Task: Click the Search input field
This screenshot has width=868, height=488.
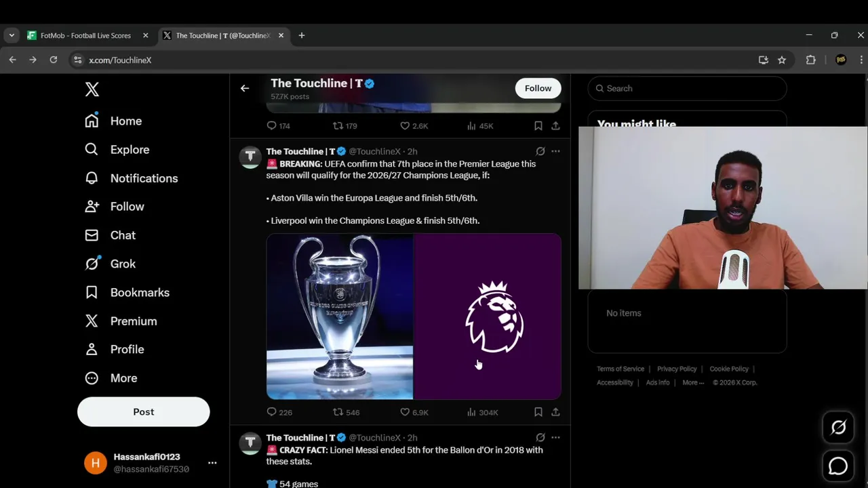Action: point(687,88)
